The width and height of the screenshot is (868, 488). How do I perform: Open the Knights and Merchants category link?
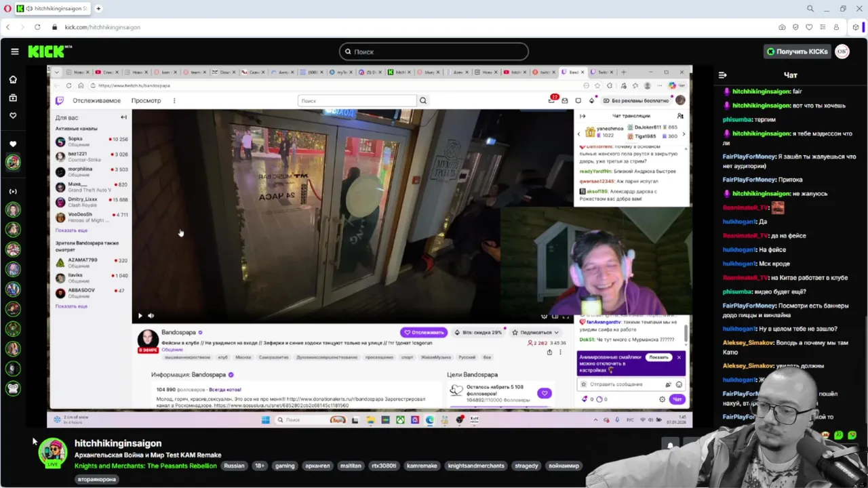point(146,466)
